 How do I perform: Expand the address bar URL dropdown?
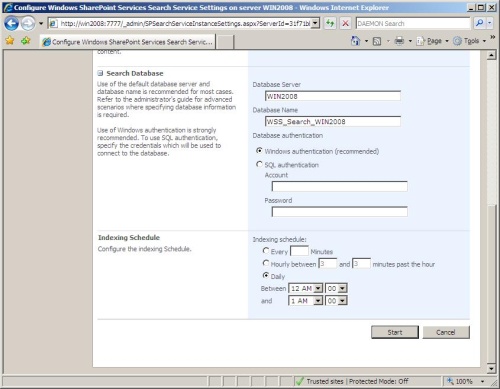(315, 23)
